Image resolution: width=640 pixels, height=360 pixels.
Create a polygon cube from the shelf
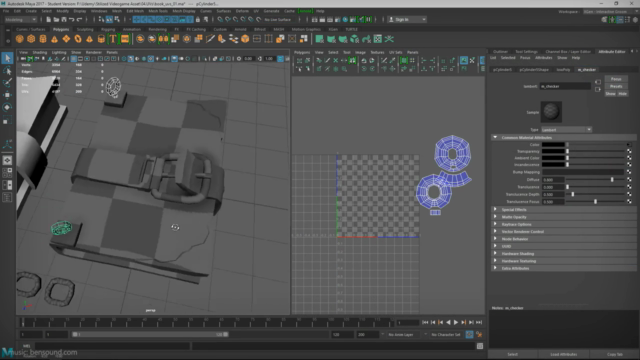coord(31,39)
